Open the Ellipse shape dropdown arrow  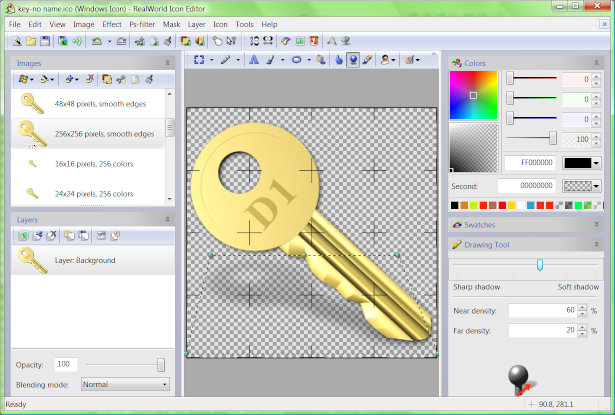pyautogui.click(x=309, y=60)
